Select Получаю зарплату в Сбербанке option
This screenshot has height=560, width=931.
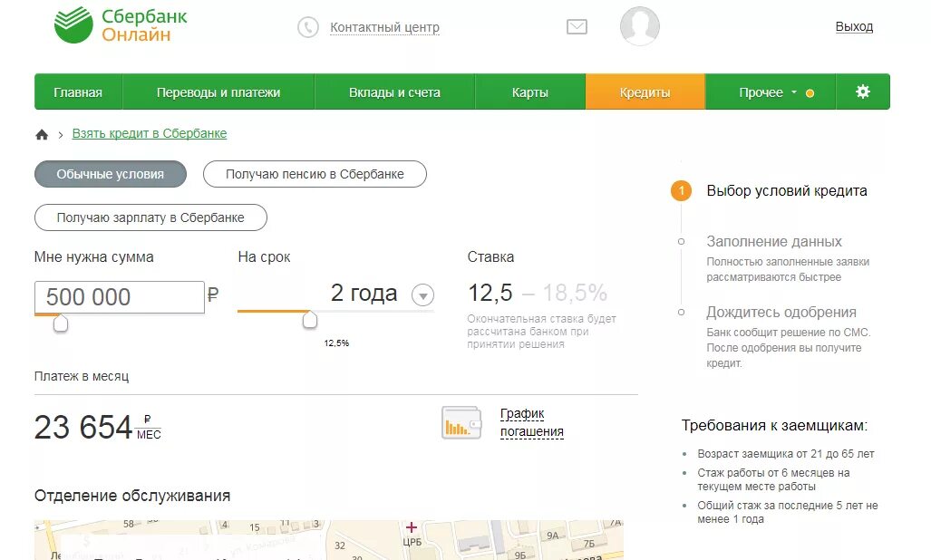[150, 217]
